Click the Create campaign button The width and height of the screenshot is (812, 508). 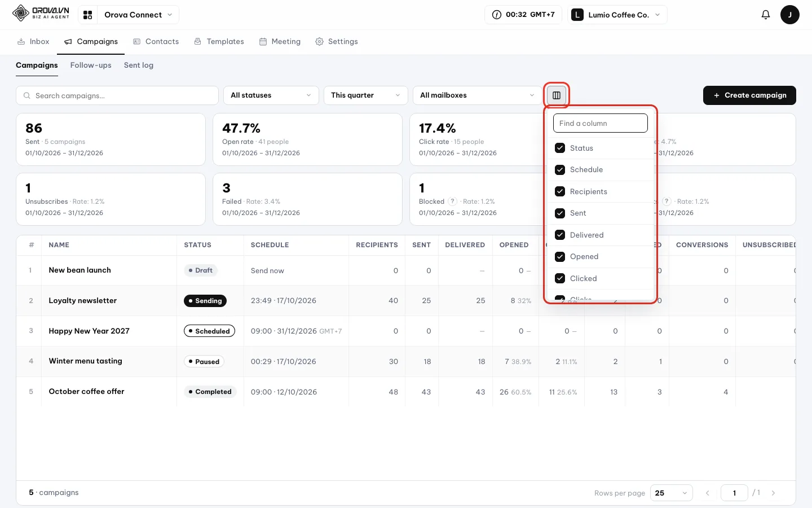(749, 95)
